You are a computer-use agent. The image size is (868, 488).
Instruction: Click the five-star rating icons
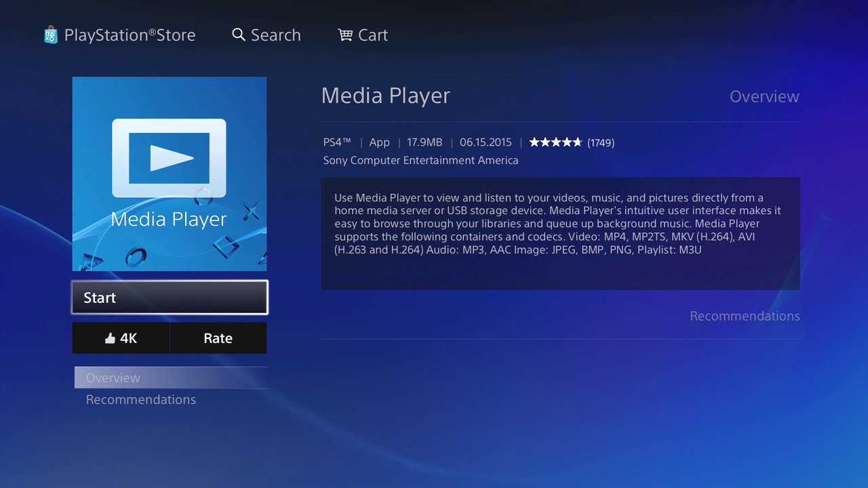coord(555,142)
